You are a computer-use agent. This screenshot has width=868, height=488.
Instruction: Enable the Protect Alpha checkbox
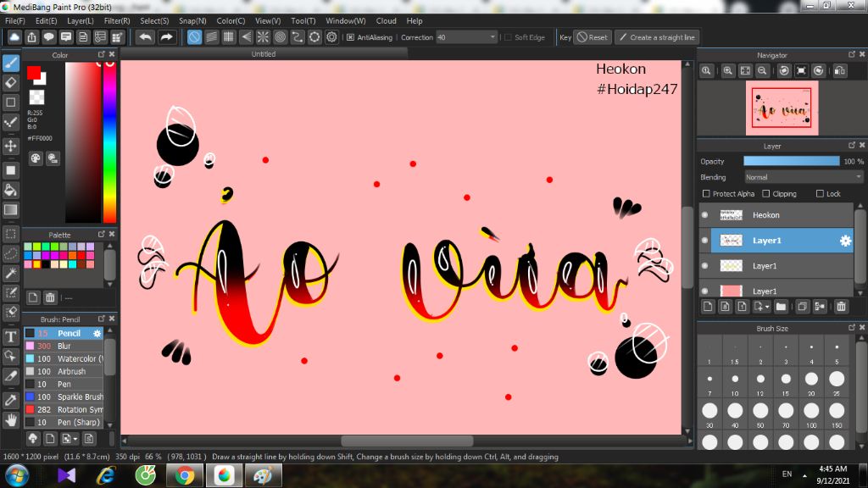pos(706,194)
